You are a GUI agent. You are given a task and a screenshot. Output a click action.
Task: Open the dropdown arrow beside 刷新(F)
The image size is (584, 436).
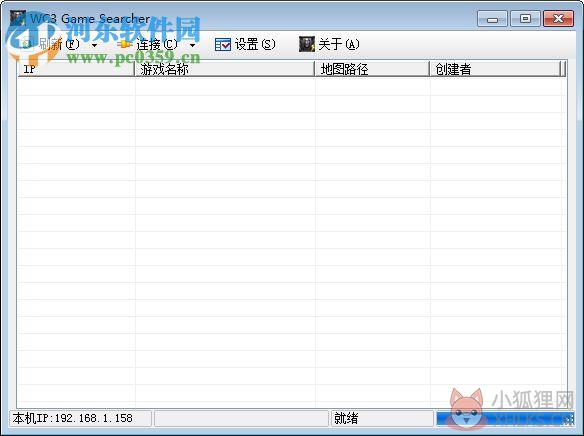(95, 45)
